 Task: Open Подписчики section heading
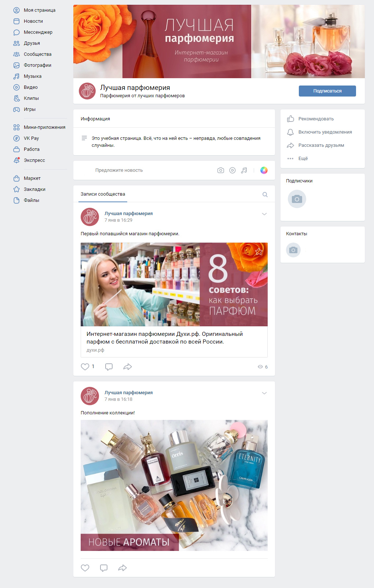(x=299, y=181)
